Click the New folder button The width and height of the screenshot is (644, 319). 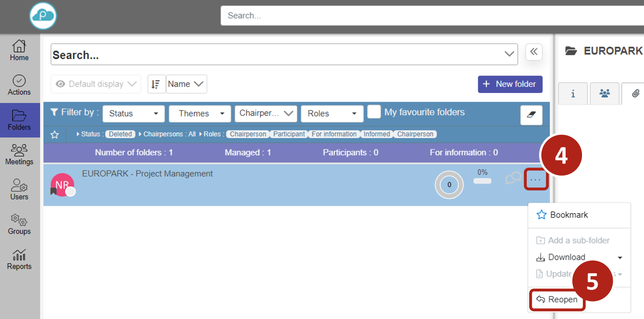click(510, 84)
